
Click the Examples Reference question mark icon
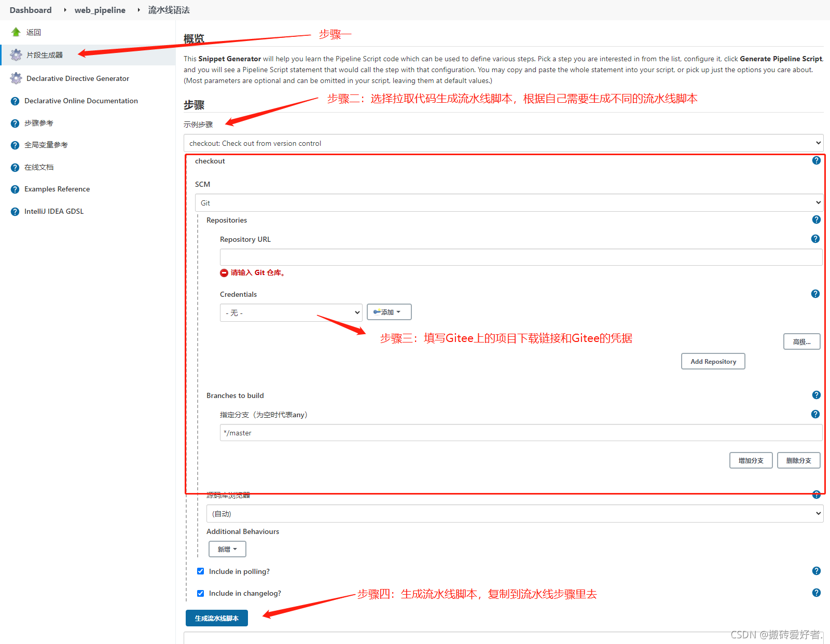15,189
